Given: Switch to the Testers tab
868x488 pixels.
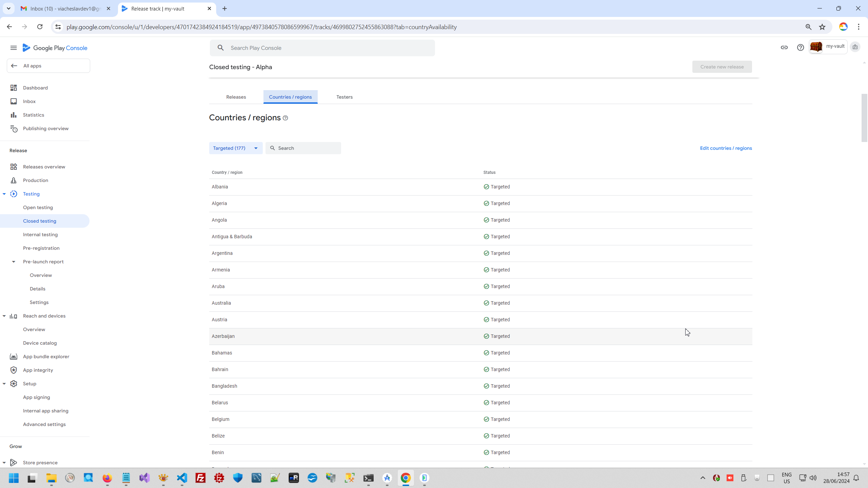Looking at the screenshot, I should coord(344,97).
